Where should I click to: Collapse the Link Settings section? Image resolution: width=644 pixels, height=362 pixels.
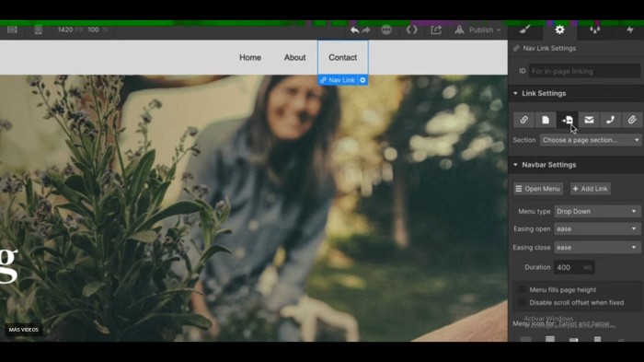pyautogui.click(x=515, y=93)
